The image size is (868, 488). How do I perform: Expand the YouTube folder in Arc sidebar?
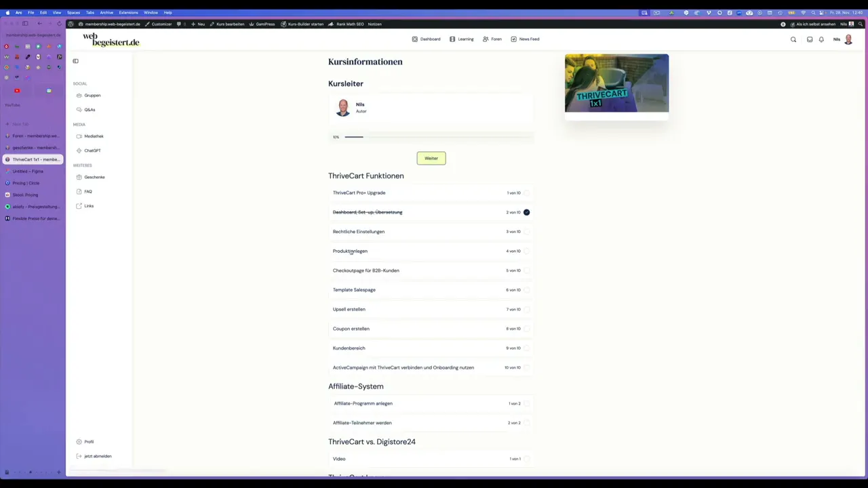tap(12, 105)
